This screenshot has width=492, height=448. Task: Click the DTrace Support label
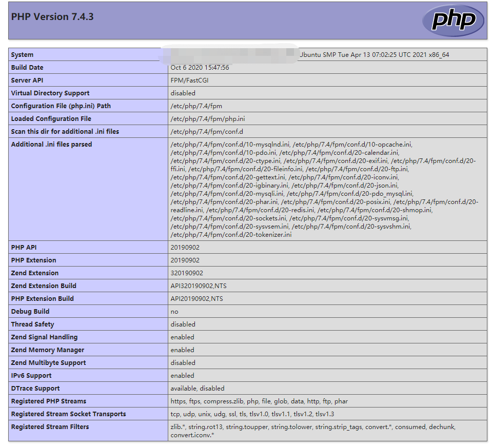pos(35,389)
